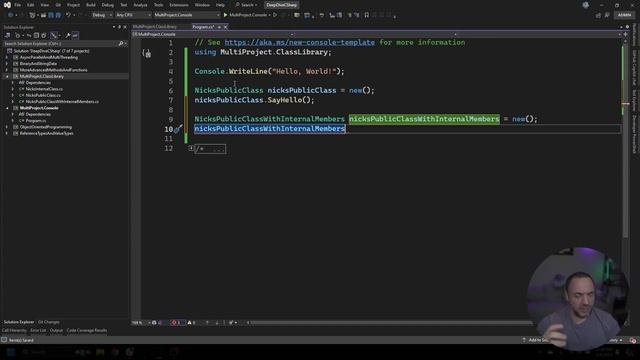Switch to the Git Changes tab
640x360 pixels.
pyautogui.click(x=49, y=322)
